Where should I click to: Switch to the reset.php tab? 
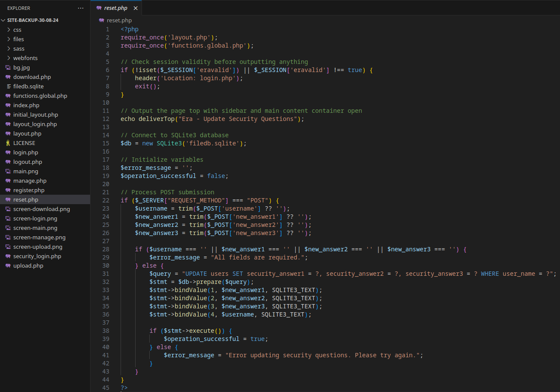(x=115, y=8)
